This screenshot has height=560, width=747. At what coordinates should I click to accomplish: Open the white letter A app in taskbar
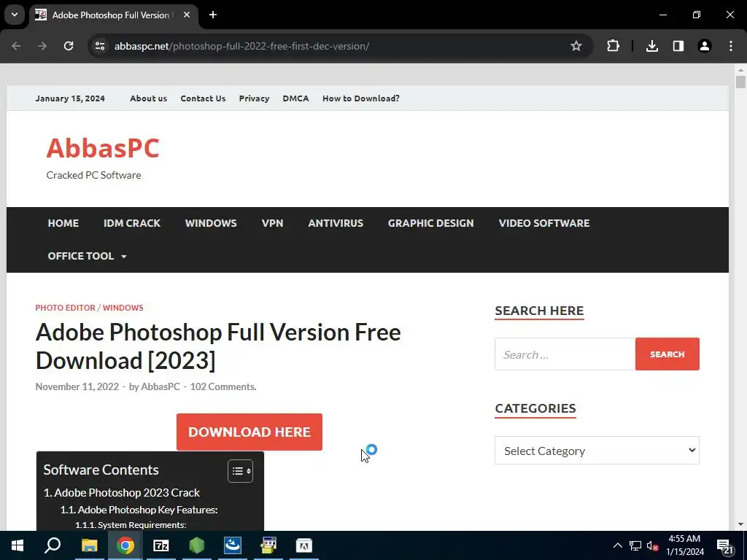pos(304,545)
